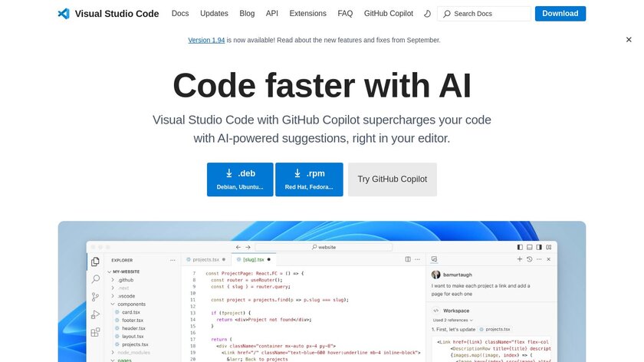Click the customize layout icon

tap(549, 247)
